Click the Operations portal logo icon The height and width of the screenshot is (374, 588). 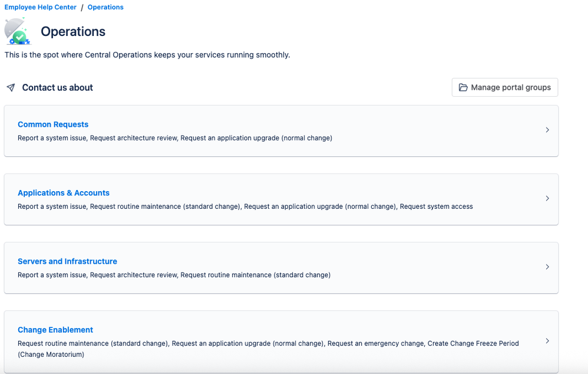[x=18, y=31]
